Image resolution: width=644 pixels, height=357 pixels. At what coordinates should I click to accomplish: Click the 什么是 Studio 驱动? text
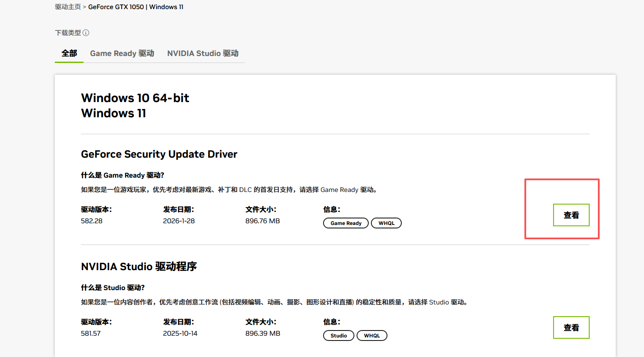tap(113, 288)
